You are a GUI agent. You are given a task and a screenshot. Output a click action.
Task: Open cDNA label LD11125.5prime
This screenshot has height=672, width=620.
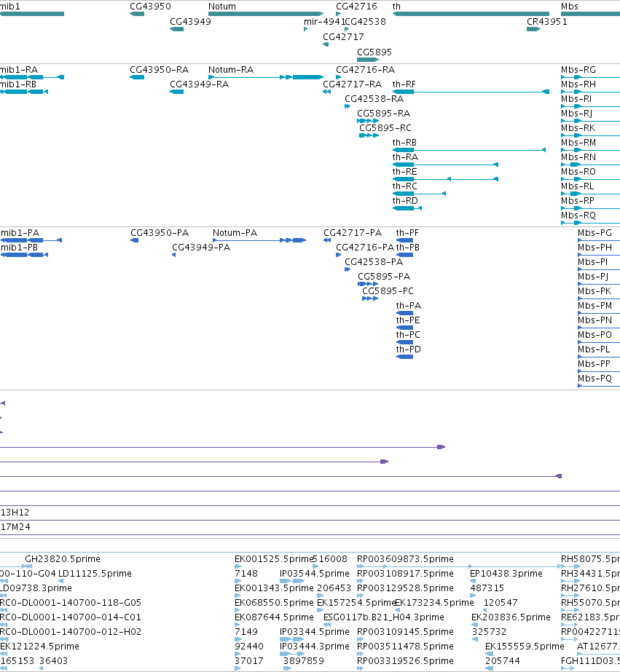click(x=95, y=574)
